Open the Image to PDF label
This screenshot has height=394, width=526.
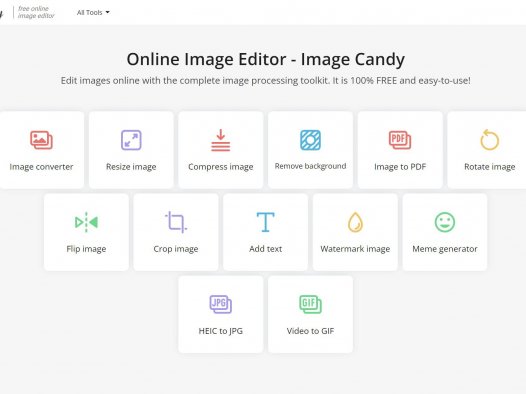pyautogui.click(x=400, y=167)
